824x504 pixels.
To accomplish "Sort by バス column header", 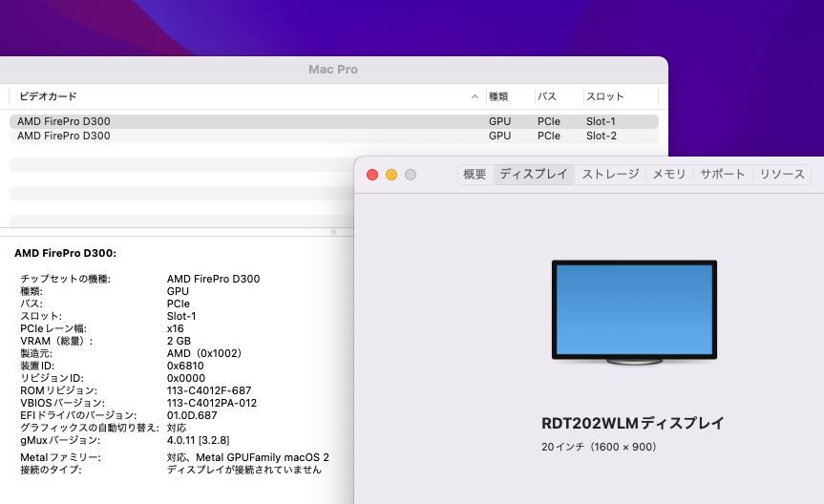I will click(x=546, y=96).
